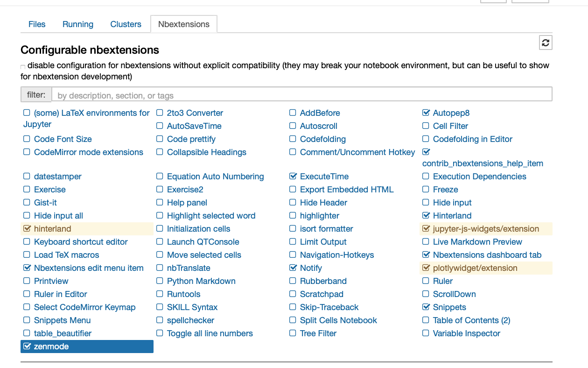Open the Keyboard shortcut editor extension
The height and width of the screenshot is (368, 588).
coord(81,242)
